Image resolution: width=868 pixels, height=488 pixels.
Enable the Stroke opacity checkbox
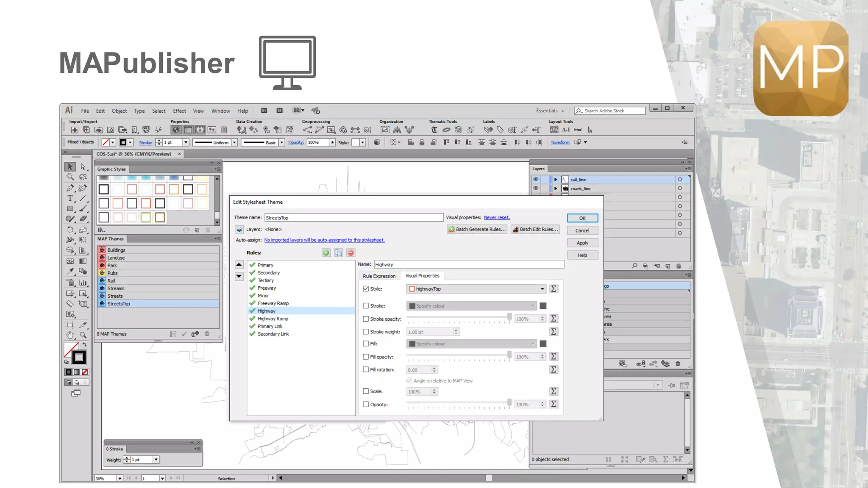[366, 319]
